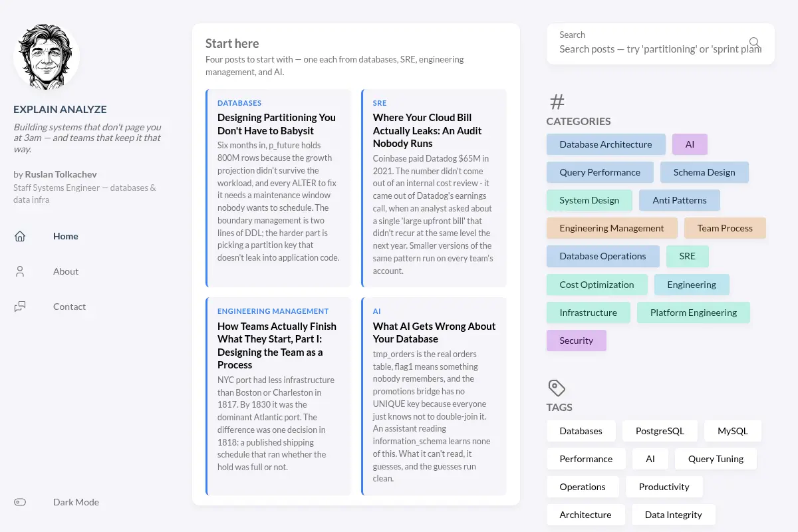Viewport: 798px width, 532px height.
Task: Click the author portrait avatar
Action: pyautogui.click(x=47, y=57)
